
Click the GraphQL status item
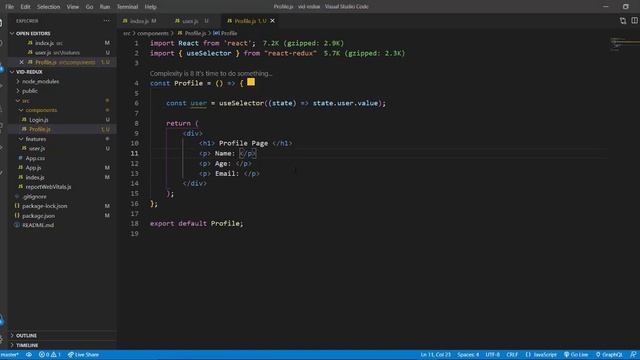(609, 355)
